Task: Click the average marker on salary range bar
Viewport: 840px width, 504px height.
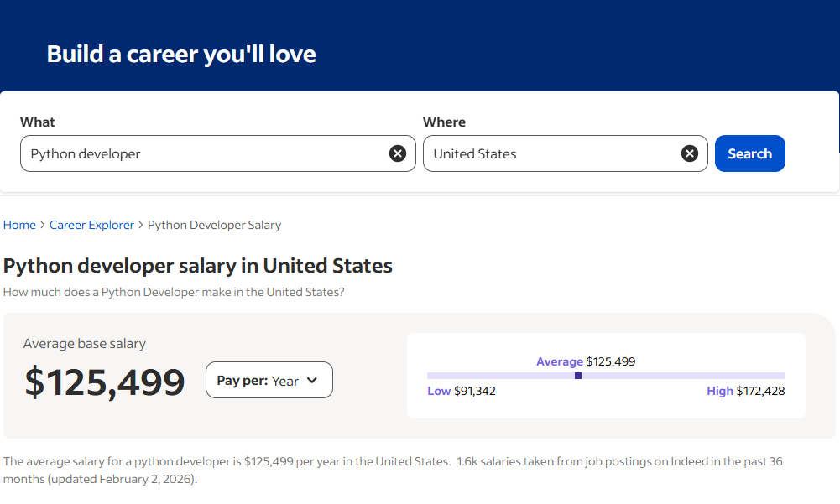Action: (578, 376)
